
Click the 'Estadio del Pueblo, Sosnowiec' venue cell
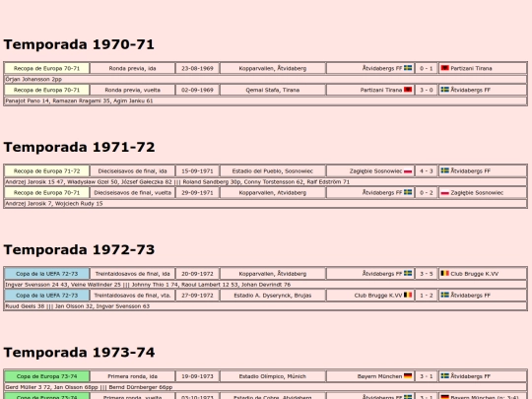(x=273, y=171)
